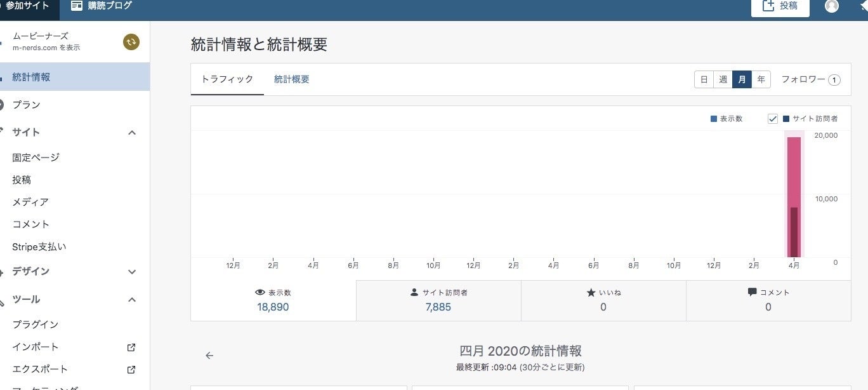Open the user profile avatar
The height and width of the screenshot is (390, 868).
[x=831, y=6]
